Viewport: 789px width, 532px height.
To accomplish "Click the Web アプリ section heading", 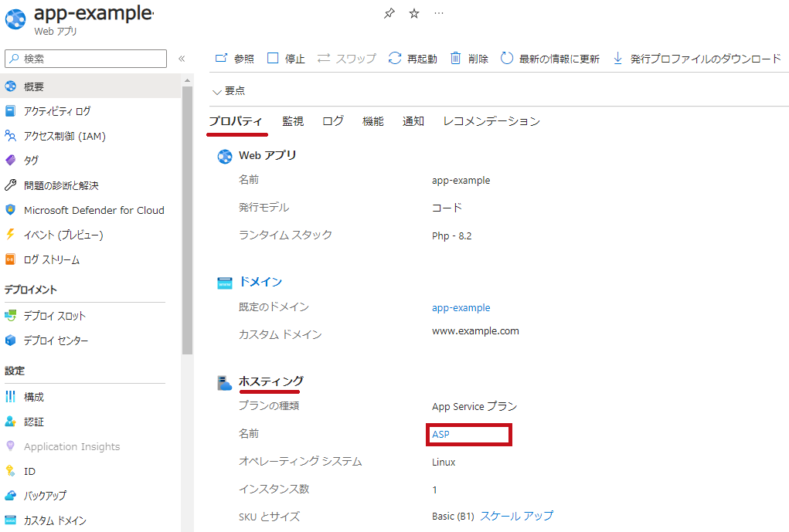I will click(267, 155).
